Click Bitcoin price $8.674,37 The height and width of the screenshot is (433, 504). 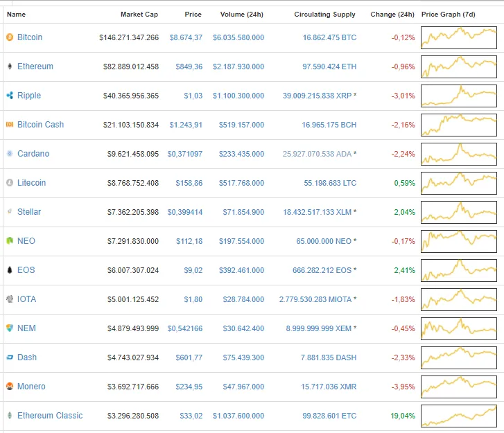click(186, 37)
